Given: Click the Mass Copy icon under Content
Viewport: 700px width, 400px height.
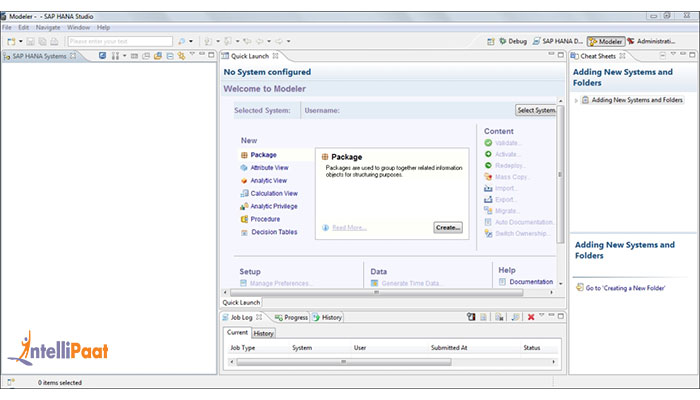Looking at the screenshot, I should pyautogui.click(x=488, y=177).
